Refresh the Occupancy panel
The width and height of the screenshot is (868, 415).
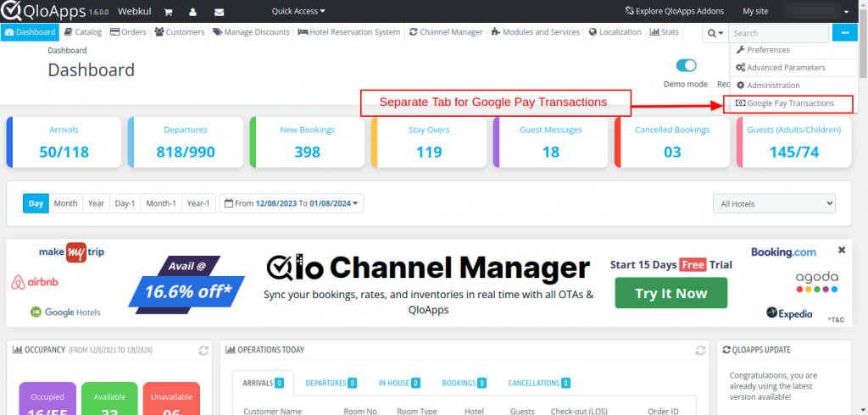point(203,351)
